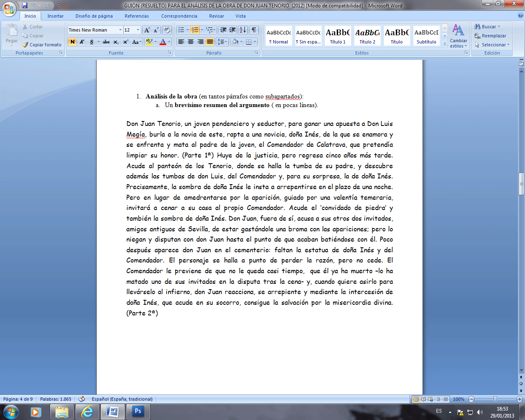
Task: Shrink font size with shrink icon
Action: pyautogui.click(x=156, y=30)
